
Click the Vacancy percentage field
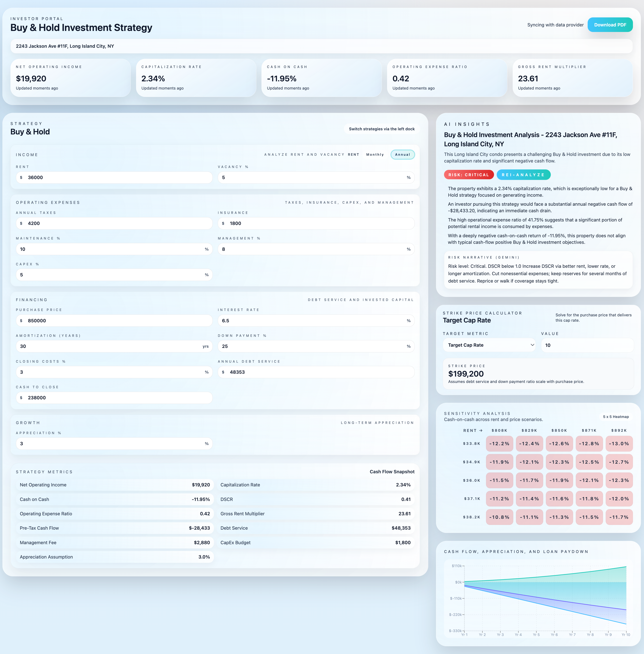tap(316, 177)
